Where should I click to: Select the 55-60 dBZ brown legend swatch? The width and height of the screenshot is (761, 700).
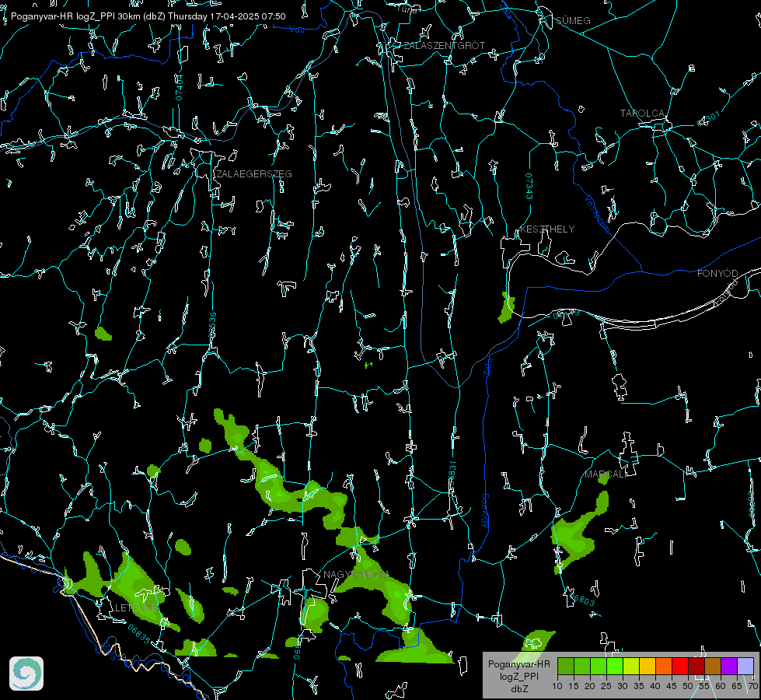coord(713,666)
